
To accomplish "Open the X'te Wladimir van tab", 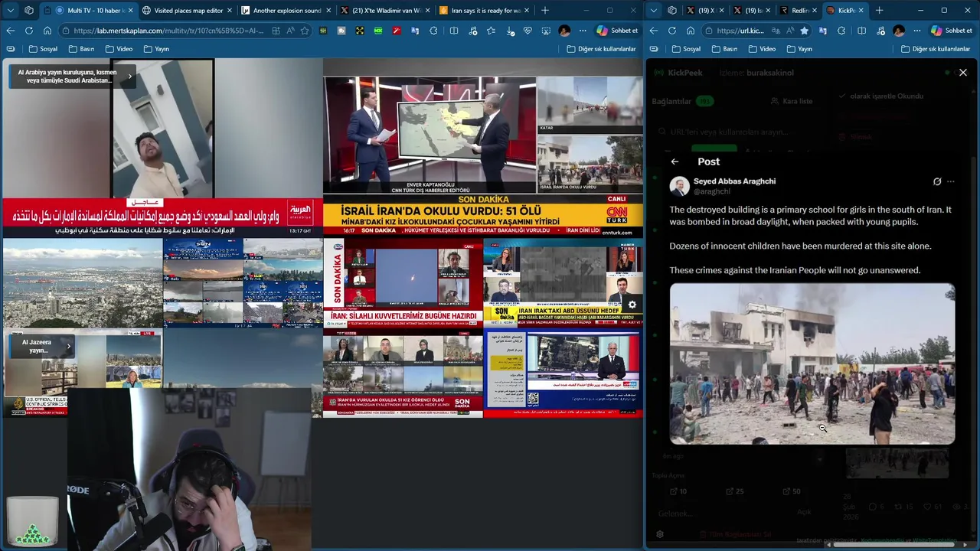I will click(386, 10).
